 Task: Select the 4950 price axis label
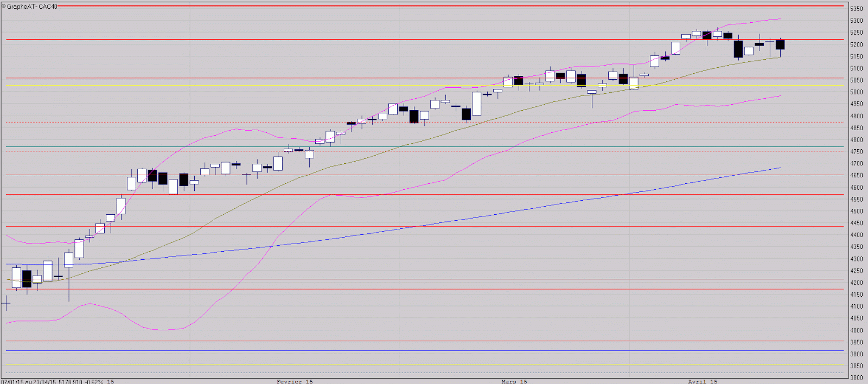857,104
